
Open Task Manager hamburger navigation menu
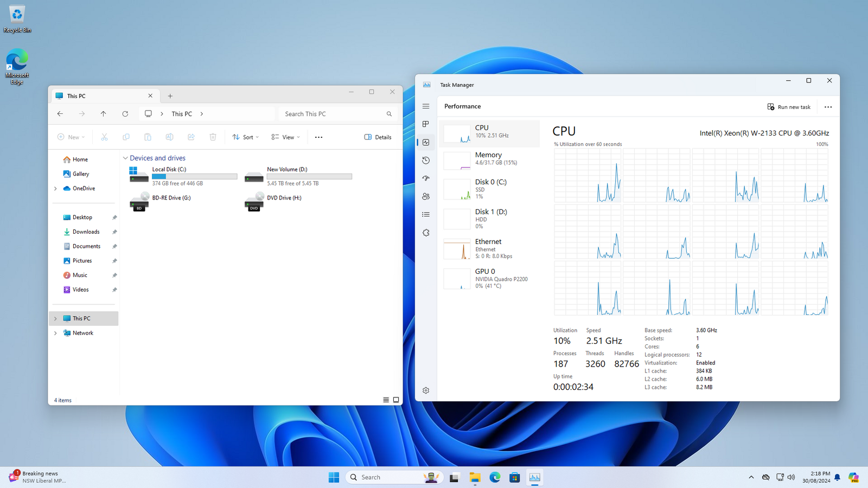(426, 106)
